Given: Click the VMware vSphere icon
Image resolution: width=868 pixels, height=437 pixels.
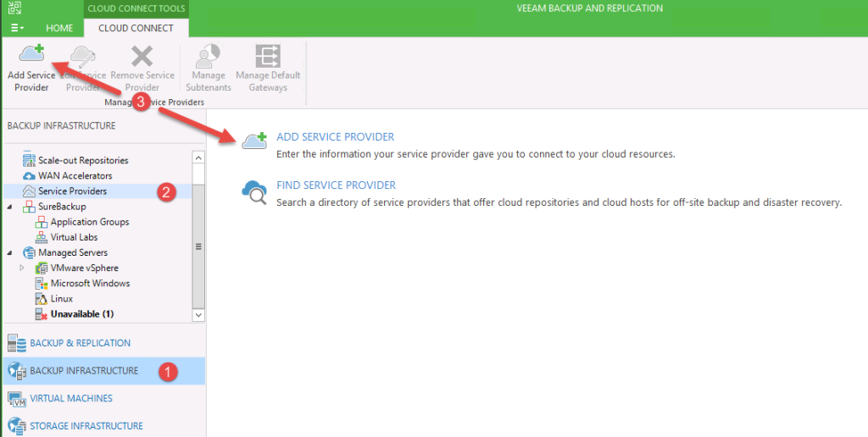Looking at the screenshot, I should tap(42, 268).
